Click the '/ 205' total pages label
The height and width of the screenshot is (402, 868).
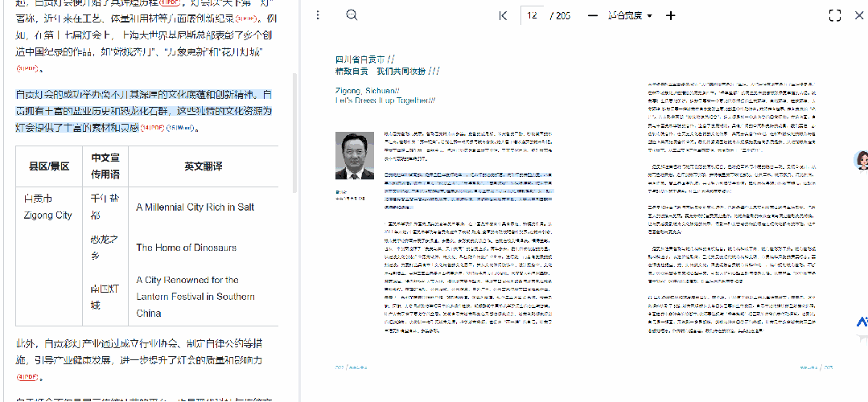560,15
